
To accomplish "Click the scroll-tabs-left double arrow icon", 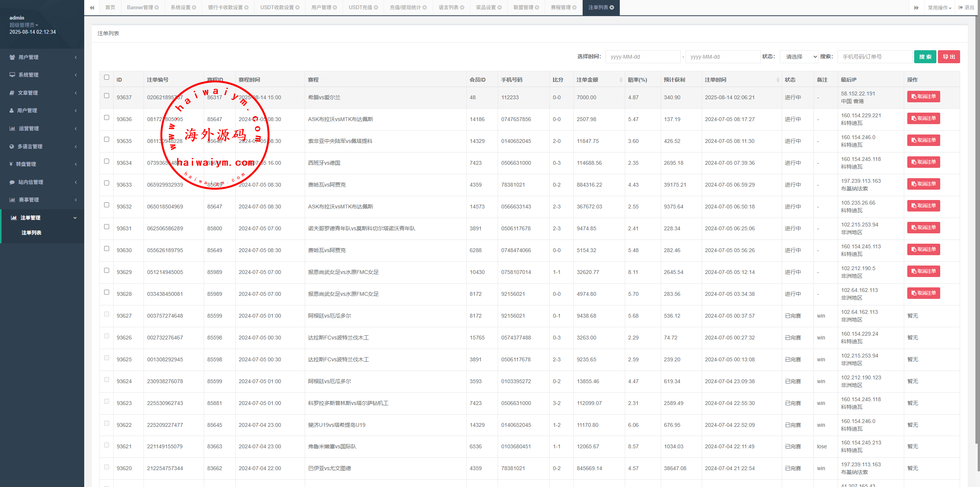I will coord(92,8).
